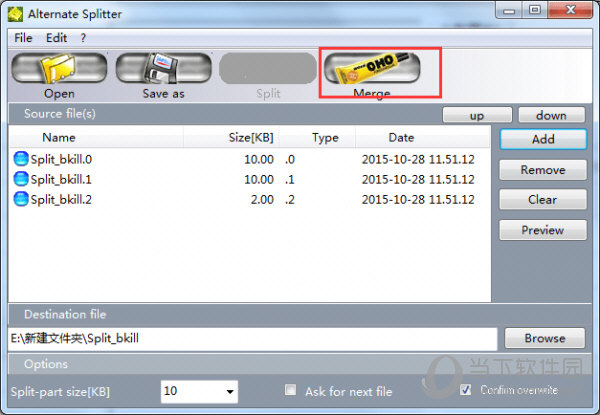The width and height of the screenshot is (600, 415).
Task: Click the Remove button
Action: 543,169
